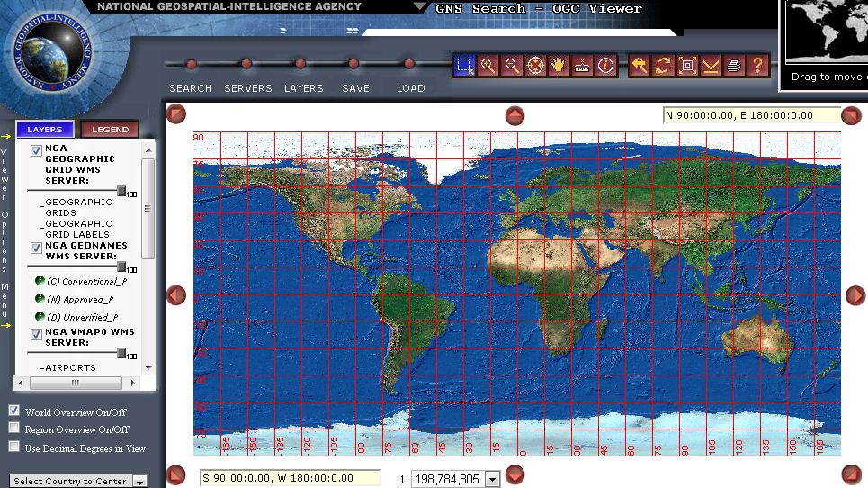Screen dimensions: 868x488
Task: Print the map with printer icon
Action: pyautogui.click(x=734, y=66)
